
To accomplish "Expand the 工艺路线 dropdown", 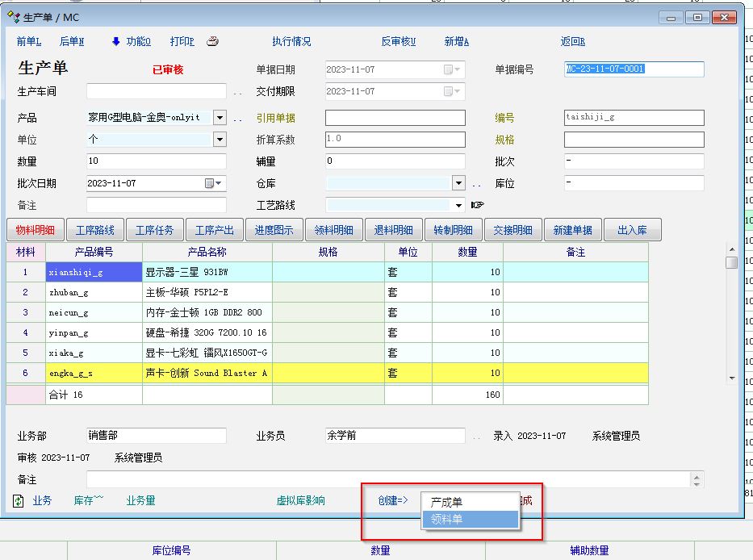I will point(458,205).
